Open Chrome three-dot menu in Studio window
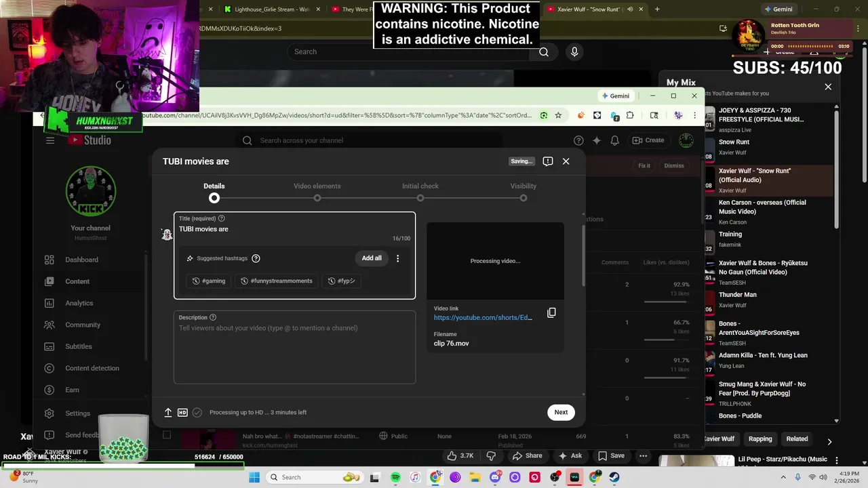This screenshot has height=488, width=868. pyautogui.click(x=694, y=115)
